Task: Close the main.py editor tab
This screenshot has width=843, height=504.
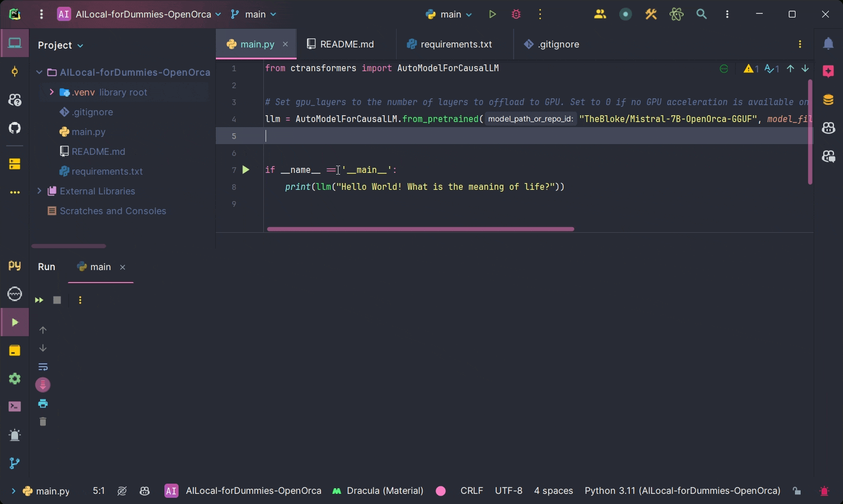Action: (285, 44)
